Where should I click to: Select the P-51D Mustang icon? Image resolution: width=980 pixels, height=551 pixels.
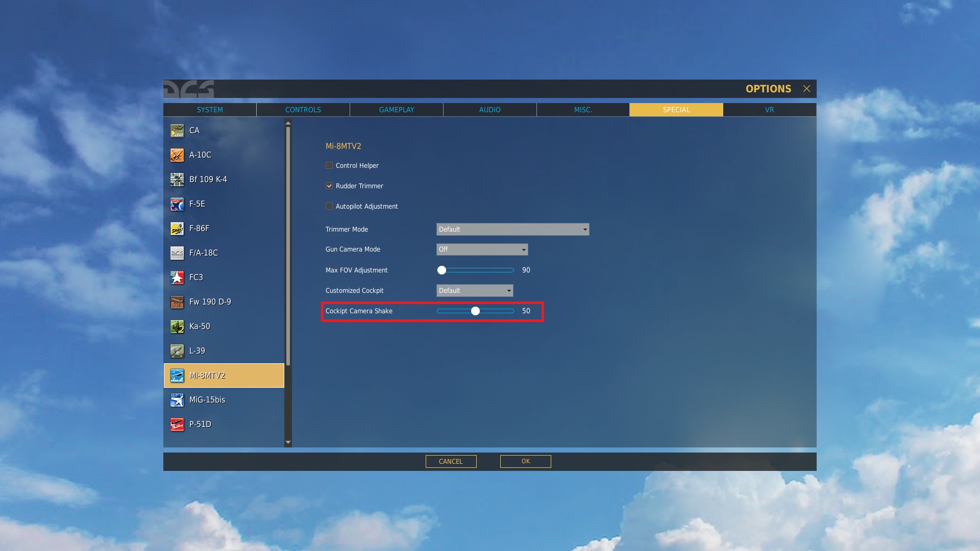(x=177, y=424)
